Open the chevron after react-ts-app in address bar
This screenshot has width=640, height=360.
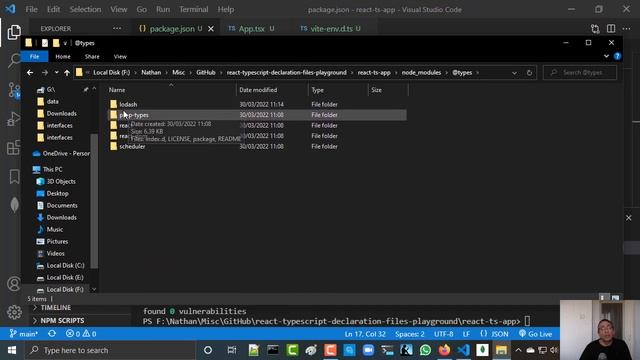coord(396,73)
